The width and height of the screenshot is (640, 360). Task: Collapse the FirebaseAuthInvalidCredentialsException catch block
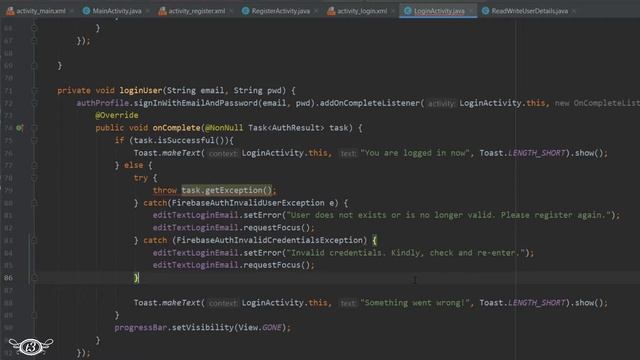35,240
